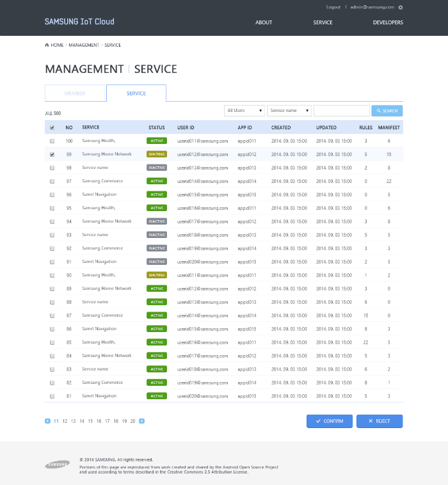Open settings gear icon next to admin email

point(401,8)
